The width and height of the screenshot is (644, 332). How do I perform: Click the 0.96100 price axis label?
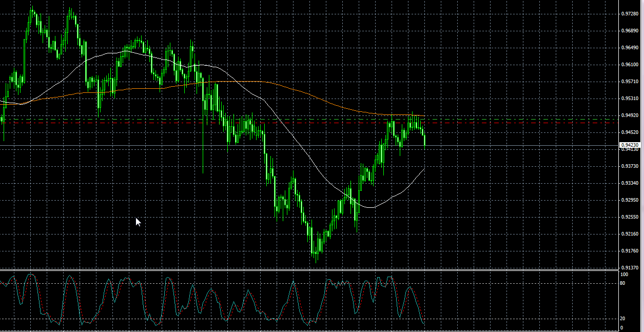click(630, 65)
